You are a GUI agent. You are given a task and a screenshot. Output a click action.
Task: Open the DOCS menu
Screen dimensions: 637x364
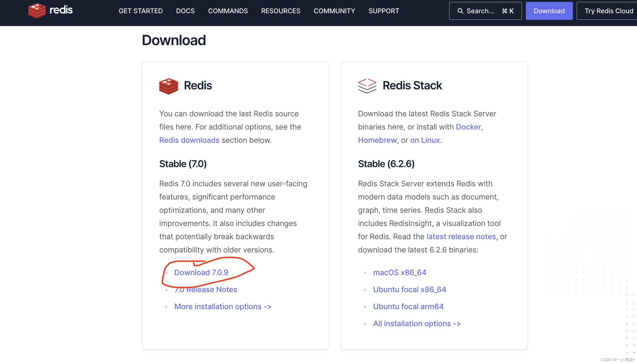185,11
